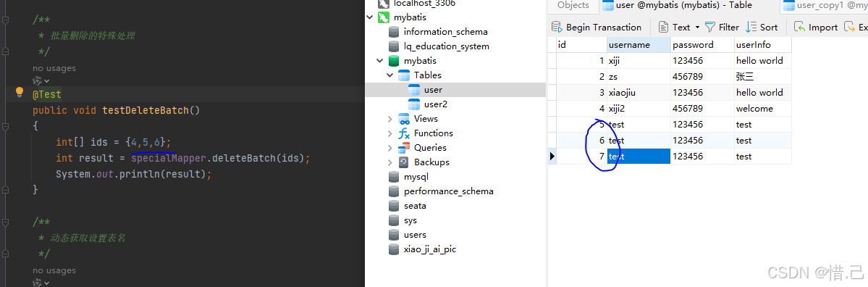Viewport: 868px width, 287px height.
Task: Click the "张三" userInfo cell
Action: (763, 76)
